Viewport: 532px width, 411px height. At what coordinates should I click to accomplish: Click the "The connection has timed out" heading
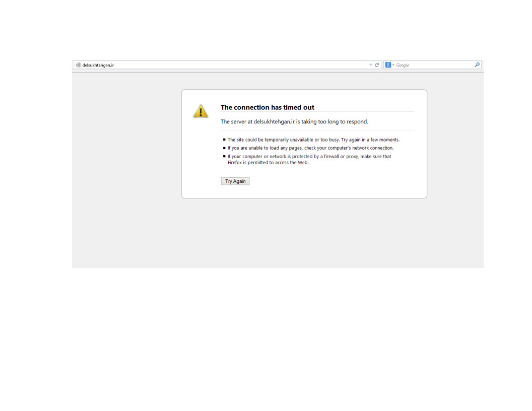[x=267, y=107]
